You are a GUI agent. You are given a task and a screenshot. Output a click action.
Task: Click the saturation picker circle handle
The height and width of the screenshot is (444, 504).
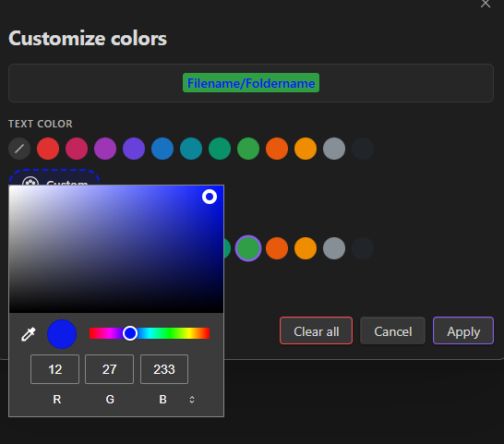point(210,197)
